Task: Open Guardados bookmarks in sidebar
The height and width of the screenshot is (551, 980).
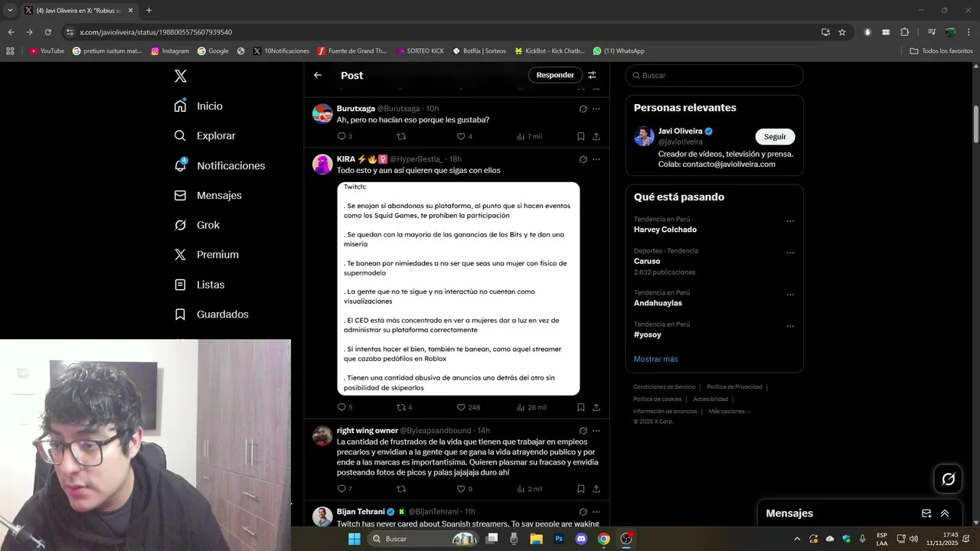Action: [211, 314]
